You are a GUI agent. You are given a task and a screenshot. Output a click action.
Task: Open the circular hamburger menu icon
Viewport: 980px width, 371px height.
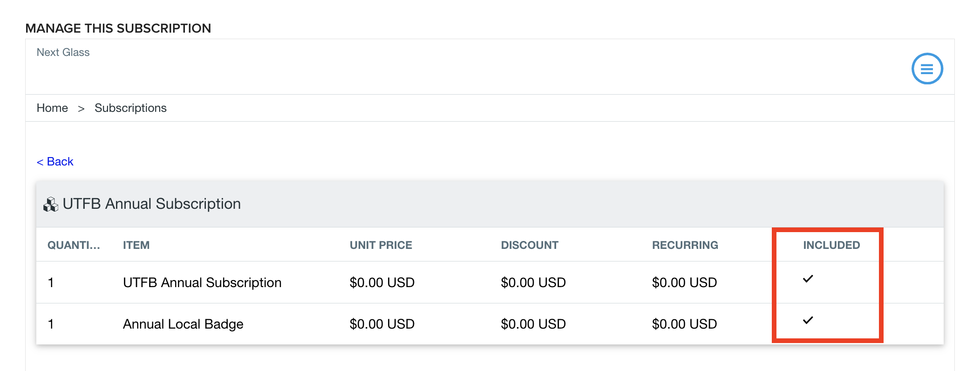click(927, 69)
